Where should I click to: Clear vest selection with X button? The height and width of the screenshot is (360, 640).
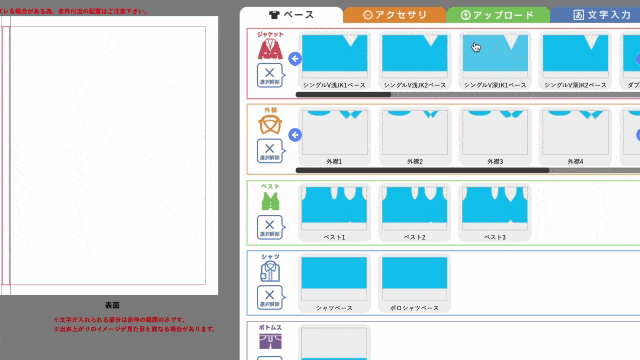tap(270, 227)
